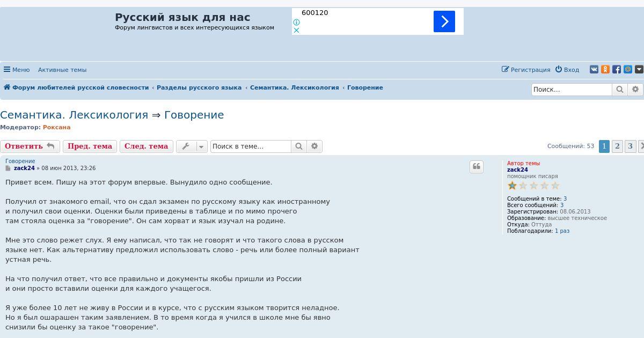Click Сообщений в теме count 3

pos(565,199)
